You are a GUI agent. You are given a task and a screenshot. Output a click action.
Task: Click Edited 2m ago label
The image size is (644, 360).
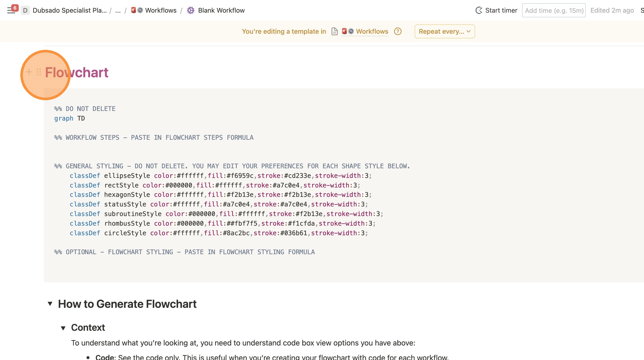[x=612, y=10]
